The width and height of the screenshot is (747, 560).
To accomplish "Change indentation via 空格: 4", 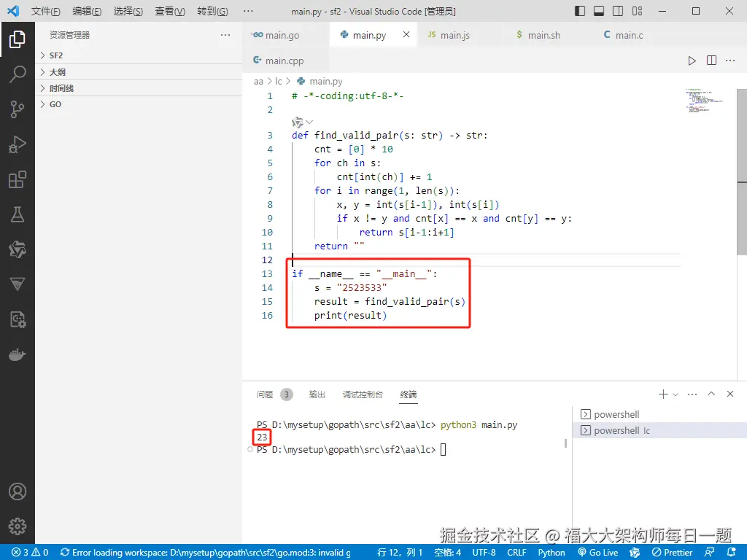I will tap(447, 553).
